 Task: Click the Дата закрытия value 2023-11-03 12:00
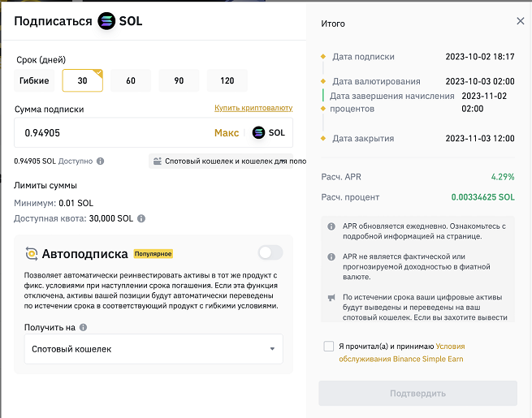pyautogui.click(x=480, y=138)
